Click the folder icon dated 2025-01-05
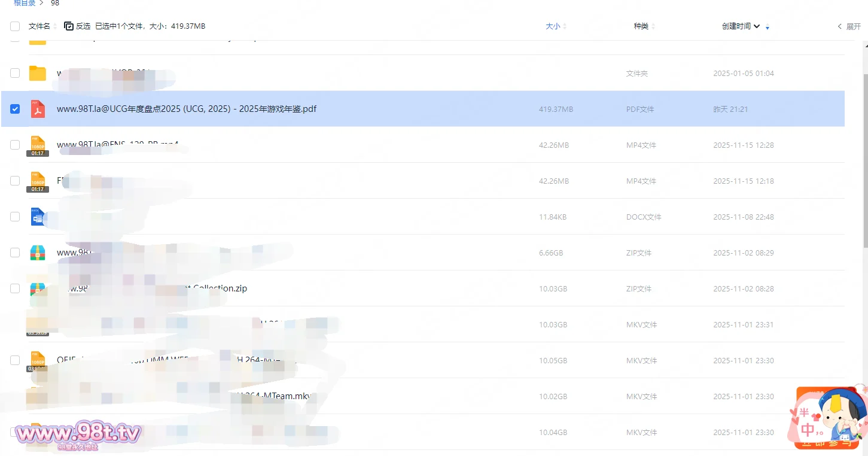Viewport: 868px width, 456px height. pyautogui.click(x=38, y=73)
